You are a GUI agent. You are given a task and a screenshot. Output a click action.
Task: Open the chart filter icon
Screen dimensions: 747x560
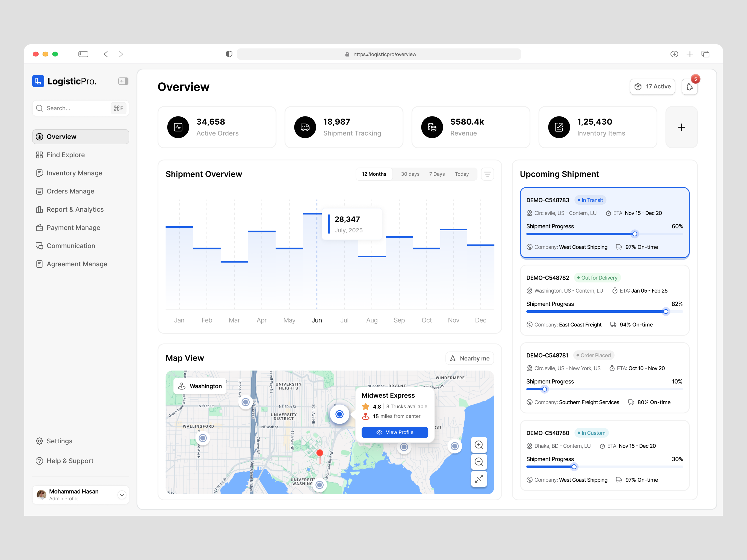coord(487,174)
